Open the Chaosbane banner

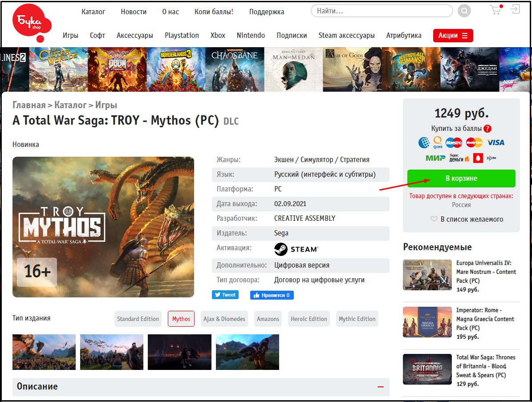(x=235, y=69)
